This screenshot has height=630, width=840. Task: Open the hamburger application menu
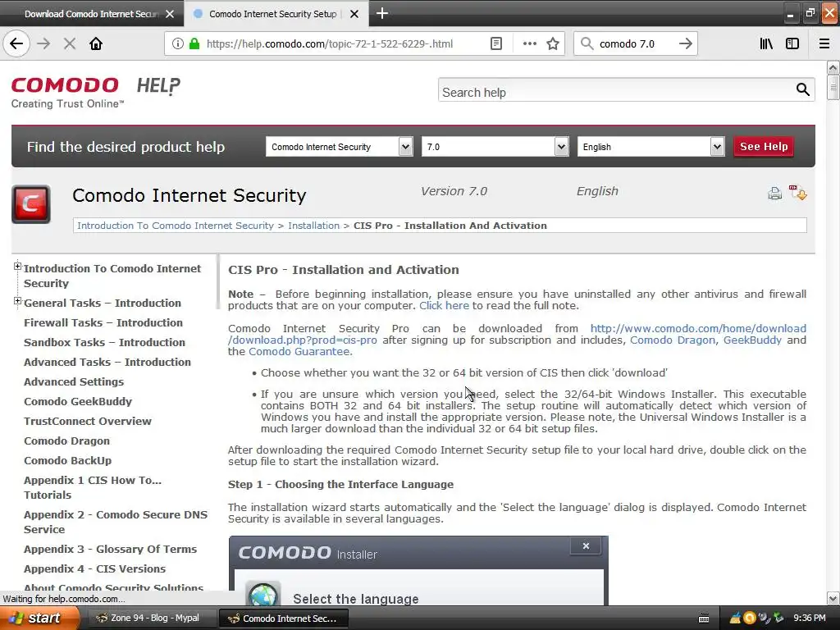[824, 43]
